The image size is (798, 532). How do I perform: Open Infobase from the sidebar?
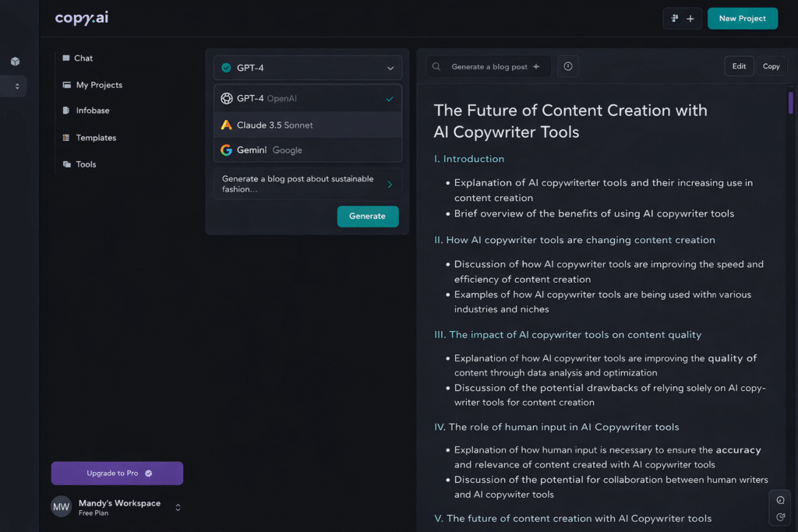(x=67, y=111)
